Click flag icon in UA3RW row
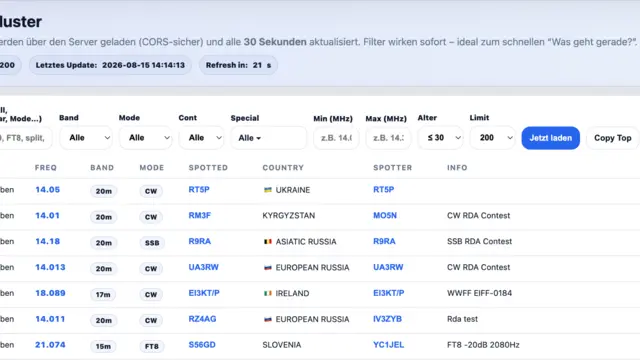The width and height of the screenshot is (640, 360). click(x=268, y=267)
